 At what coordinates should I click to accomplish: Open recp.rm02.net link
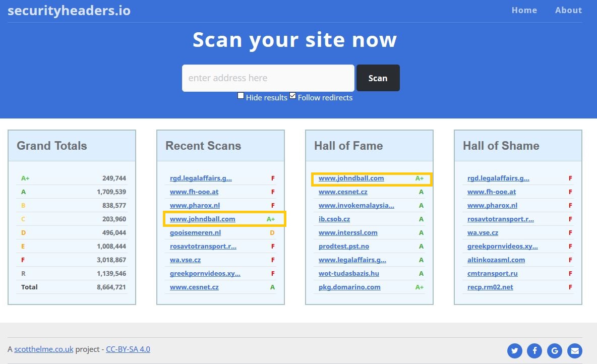[490, 287]
